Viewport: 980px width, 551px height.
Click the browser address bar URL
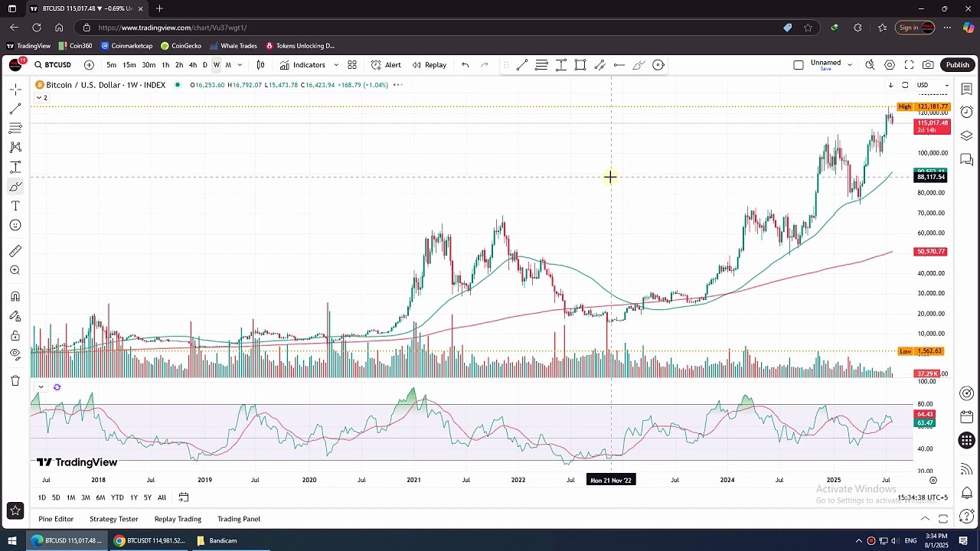[x=172, y=28]
